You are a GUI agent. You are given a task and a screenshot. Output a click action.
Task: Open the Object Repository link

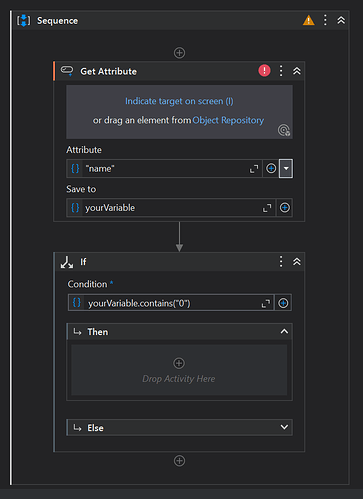point(228,120)
